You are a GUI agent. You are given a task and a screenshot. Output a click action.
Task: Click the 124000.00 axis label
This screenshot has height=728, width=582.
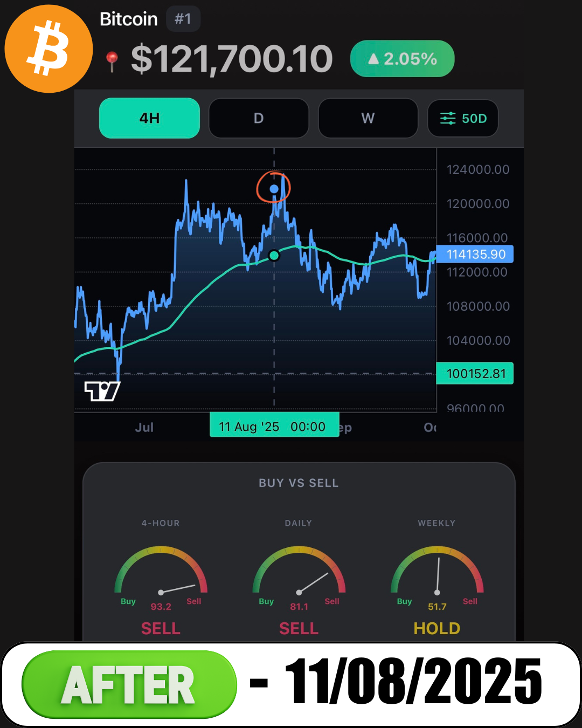pyautogui.click(x=478, y=169)
